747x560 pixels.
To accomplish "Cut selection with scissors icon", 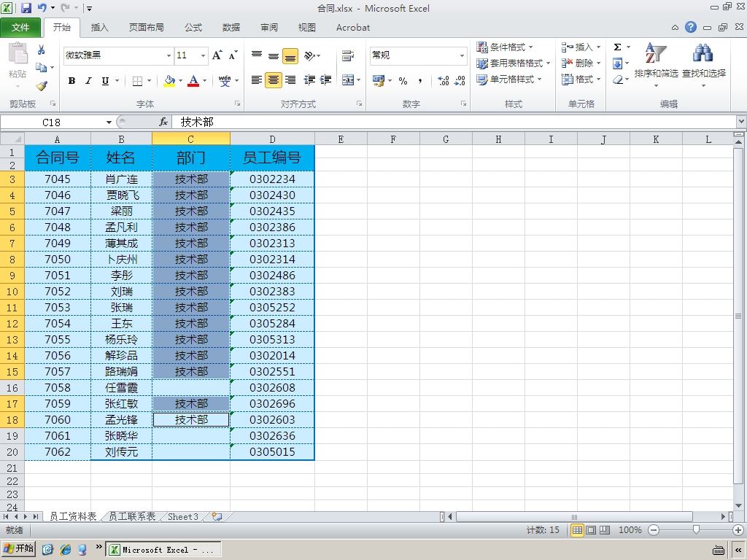I will pos(41,50).
